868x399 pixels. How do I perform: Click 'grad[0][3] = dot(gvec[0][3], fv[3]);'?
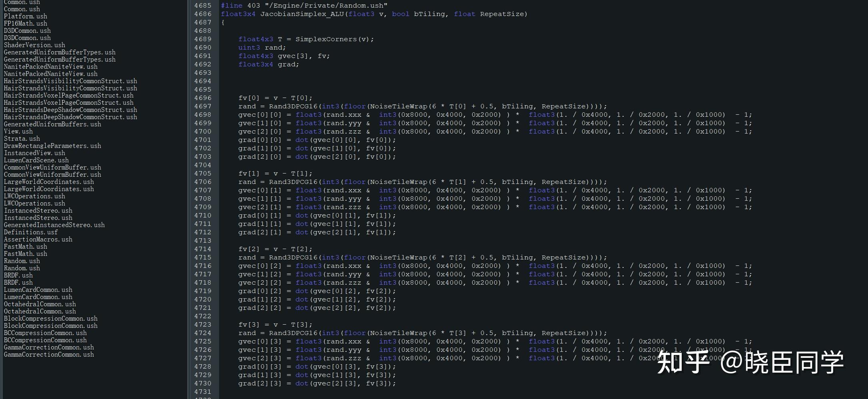pos(317,367)
